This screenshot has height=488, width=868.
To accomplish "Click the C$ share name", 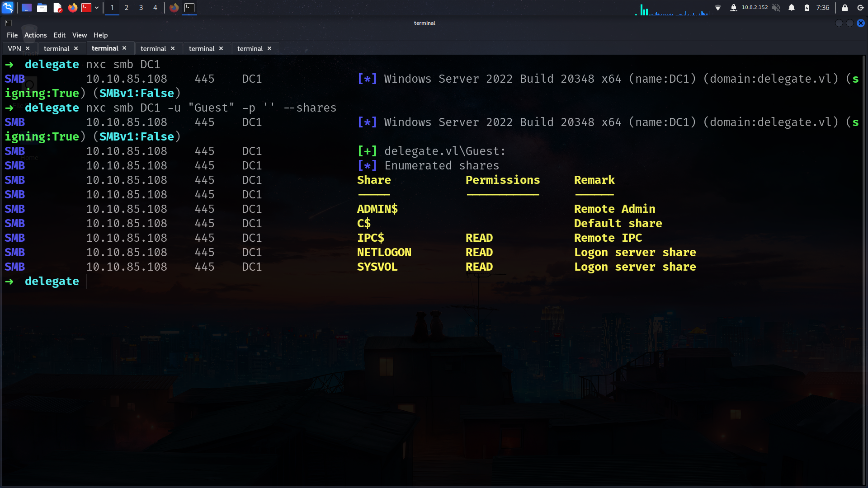I will tap(364, 224).
